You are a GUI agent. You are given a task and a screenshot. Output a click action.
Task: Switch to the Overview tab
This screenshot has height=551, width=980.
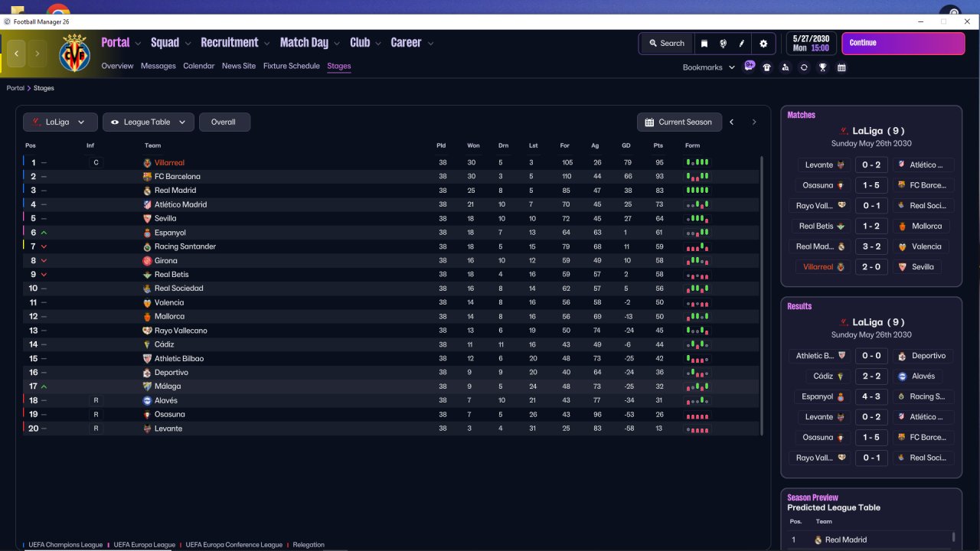(x=118, y=66)
